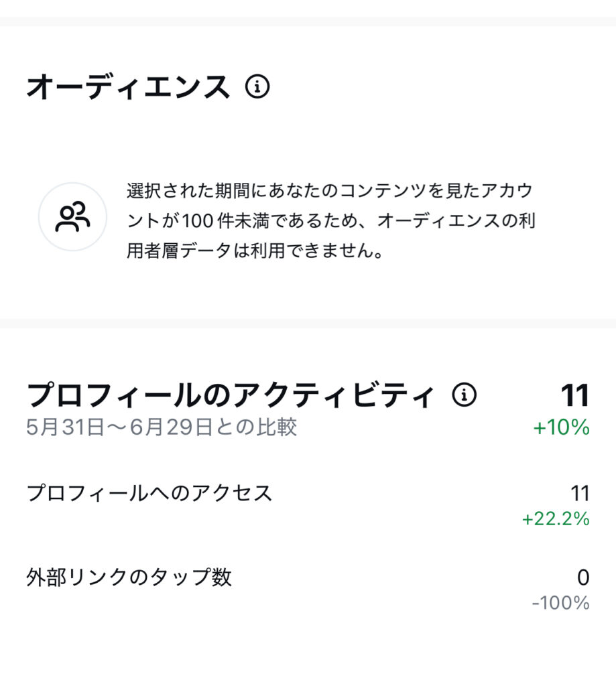Click the audience people icon

pyautogui.click(x=72, y=216)
